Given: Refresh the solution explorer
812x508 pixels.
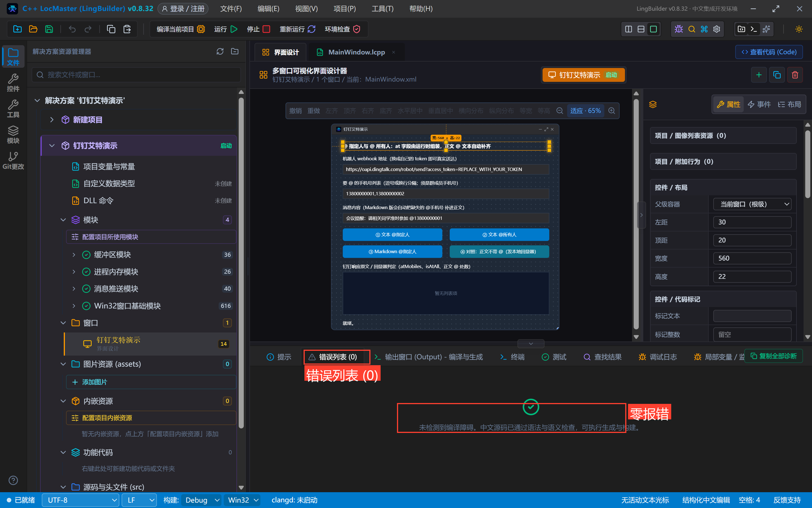Looking at the screenshot, I should (x=220, y=51).
